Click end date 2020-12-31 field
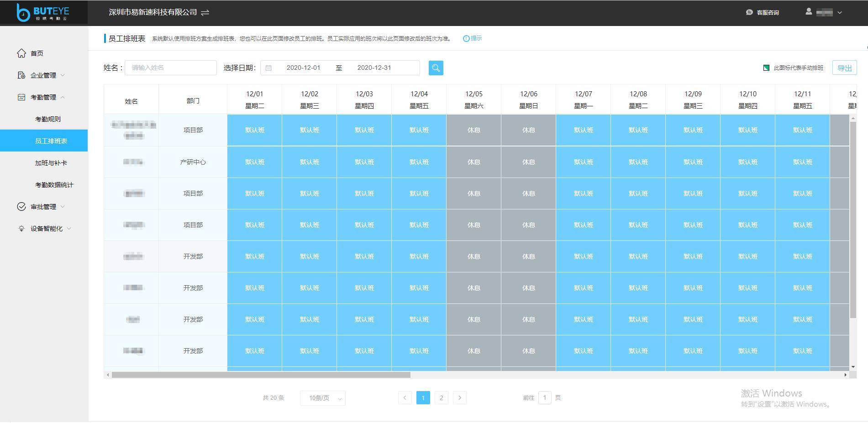Screen dimensions: 868x423 point(374,68)
